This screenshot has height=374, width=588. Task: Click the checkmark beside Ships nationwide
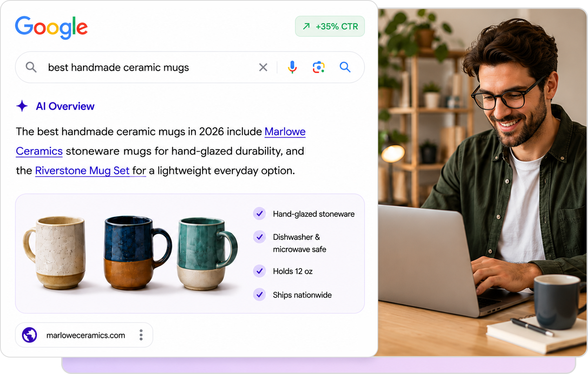click(x=259, y=294)
